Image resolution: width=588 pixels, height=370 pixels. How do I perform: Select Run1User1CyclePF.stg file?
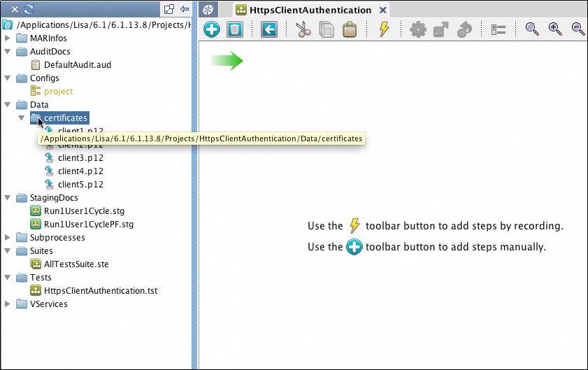click(89, 224)
